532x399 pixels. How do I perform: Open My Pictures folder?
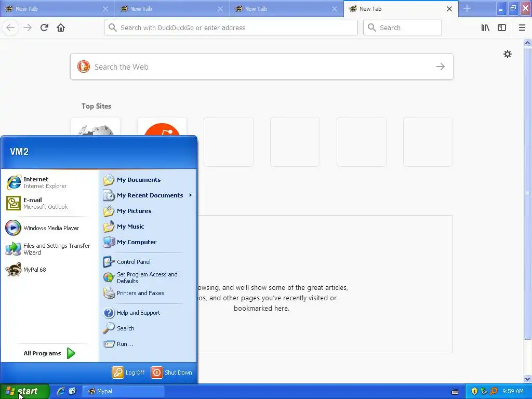click(148, 211)
